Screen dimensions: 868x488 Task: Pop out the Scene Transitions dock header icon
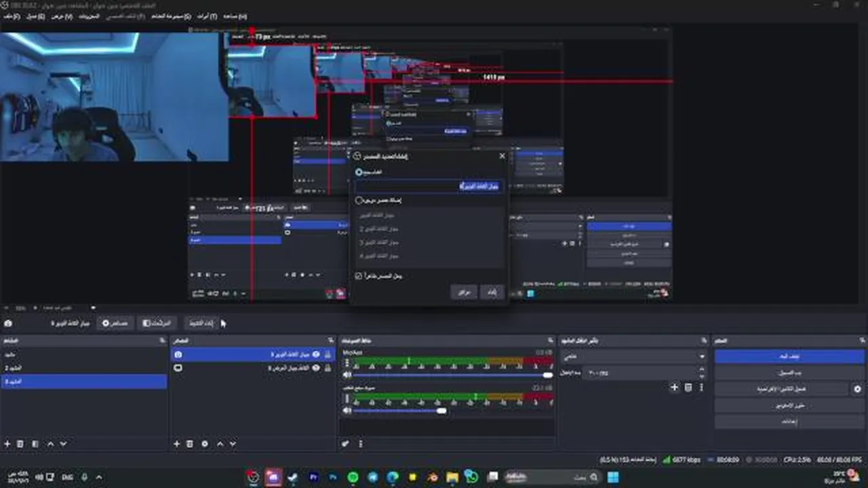click(x=703, y=340)
